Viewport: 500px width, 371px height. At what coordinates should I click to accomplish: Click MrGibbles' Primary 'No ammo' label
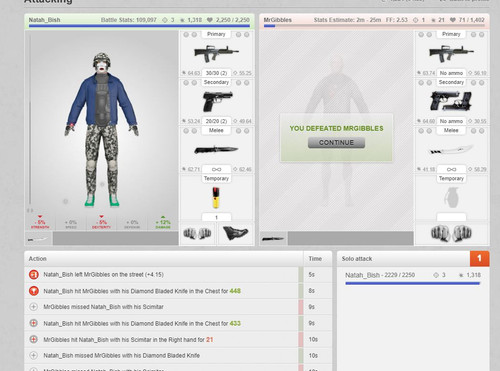[451, 73]
